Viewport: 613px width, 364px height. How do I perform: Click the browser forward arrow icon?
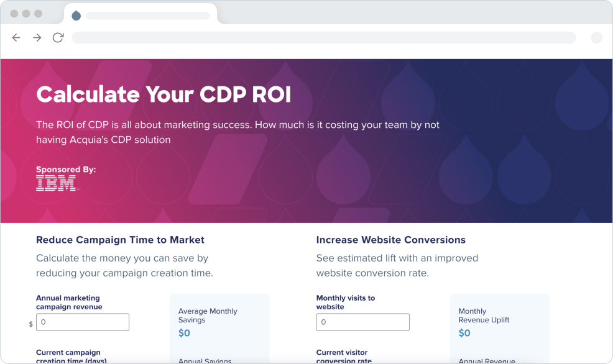37,38
